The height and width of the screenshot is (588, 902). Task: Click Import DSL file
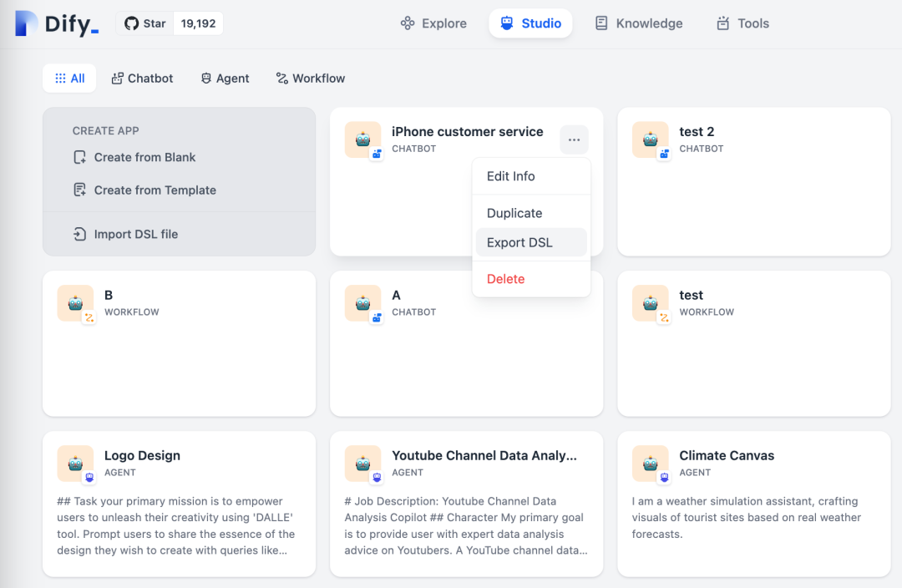pyautogui.click(x=135, y=235)
